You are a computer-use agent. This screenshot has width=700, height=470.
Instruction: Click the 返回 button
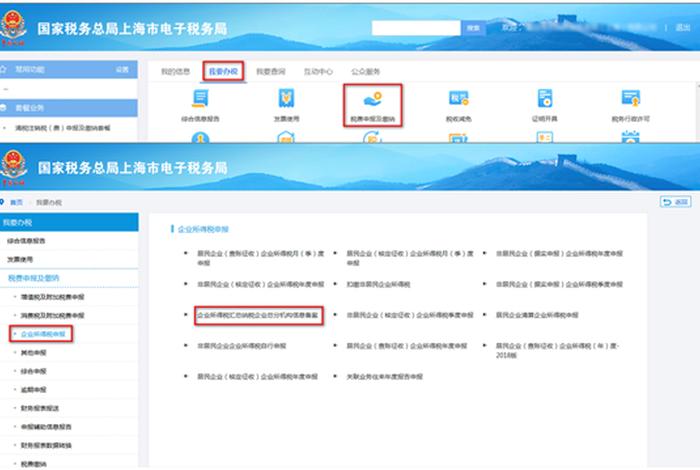click(x=676, y=202)
